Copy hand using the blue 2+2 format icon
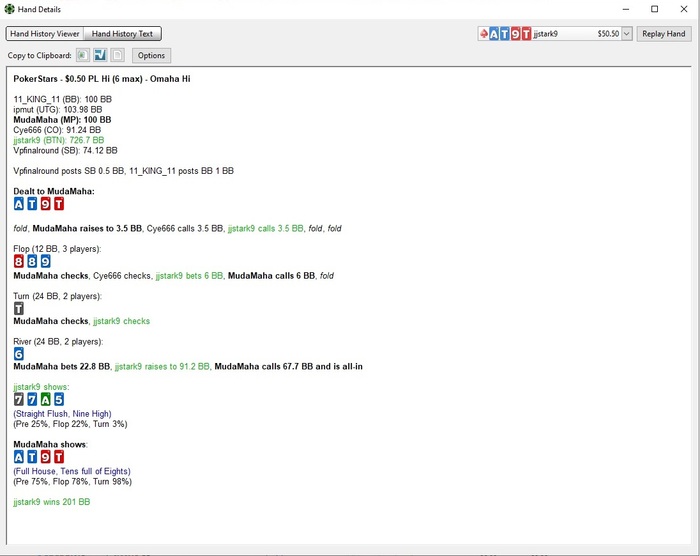 [x=100, y=55]
